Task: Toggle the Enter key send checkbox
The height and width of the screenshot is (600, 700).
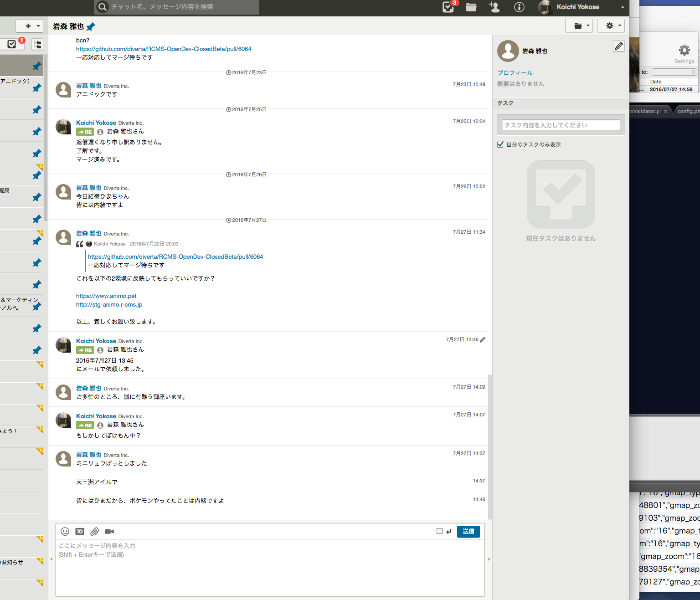Action: (439, 531)
